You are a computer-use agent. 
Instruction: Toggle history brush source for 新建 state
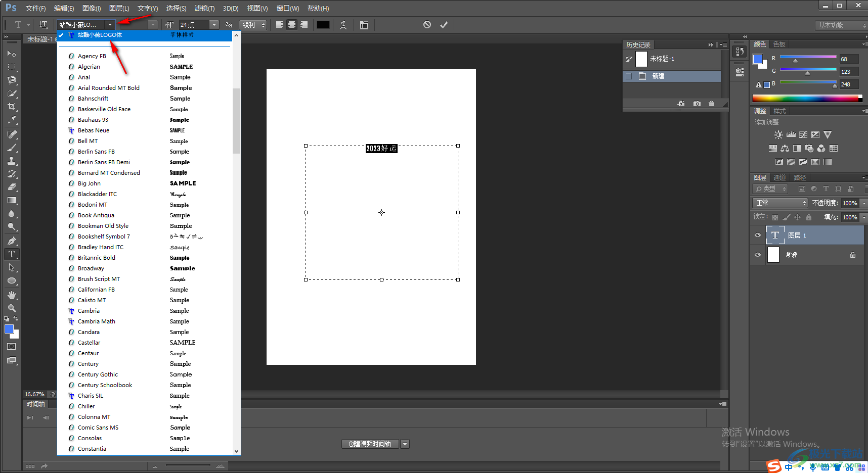[x=629, y=76]
